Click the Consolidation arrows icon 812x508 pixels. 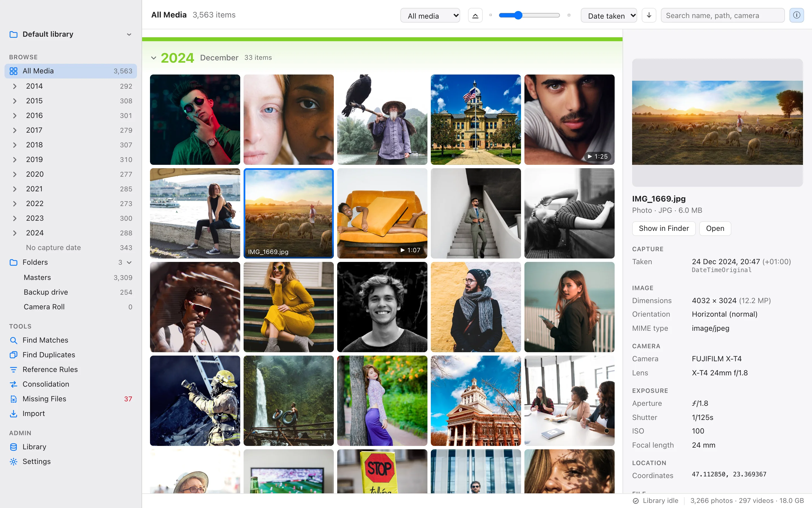pyautogui.click(x=14, y=384)
